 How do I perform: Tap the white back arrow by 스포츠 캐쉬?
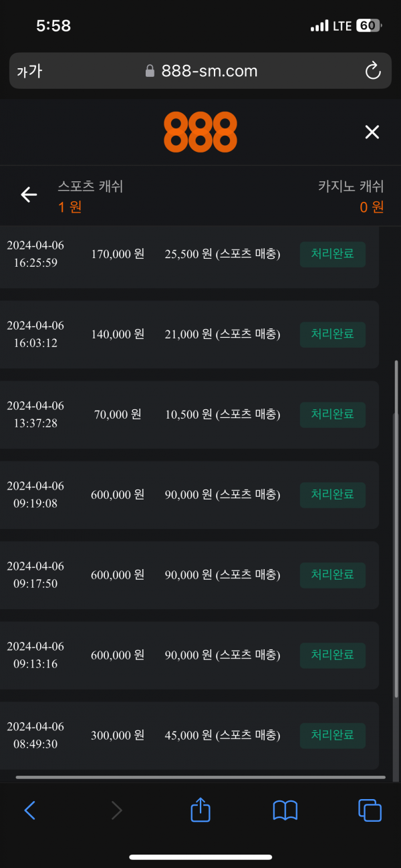click(29, 195)
